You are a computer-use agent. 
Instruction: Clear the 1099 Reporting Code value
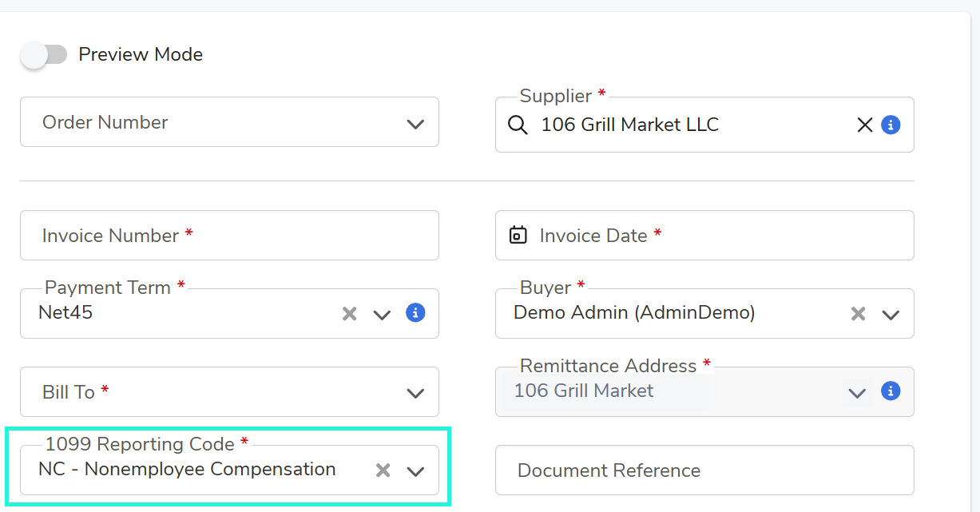[x=383, y=470]
